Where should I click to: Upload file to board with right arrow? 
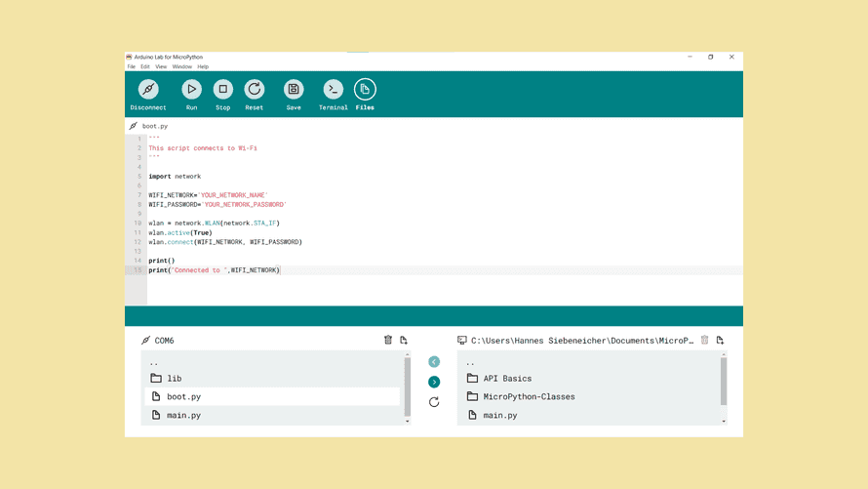(434, 382)
